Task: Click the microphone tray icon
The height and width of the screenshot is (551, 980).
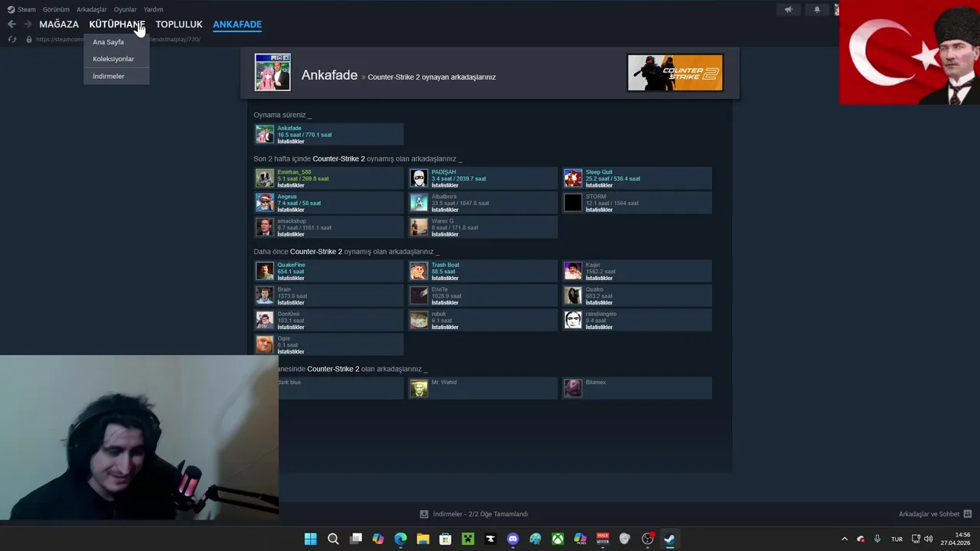Action: tap(877, 539)
